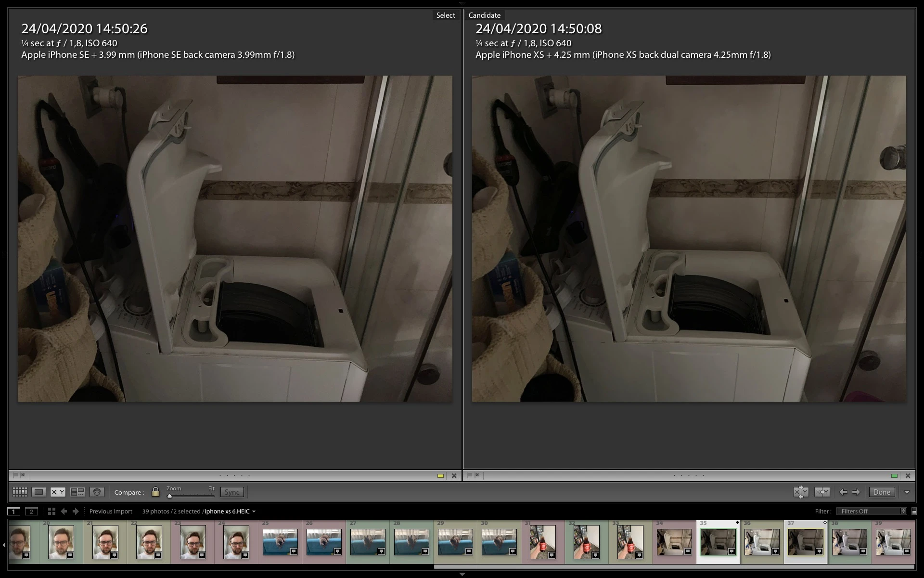Toggle the Compare link focus lock
This screenshot has height=578, width=924.
155,492
